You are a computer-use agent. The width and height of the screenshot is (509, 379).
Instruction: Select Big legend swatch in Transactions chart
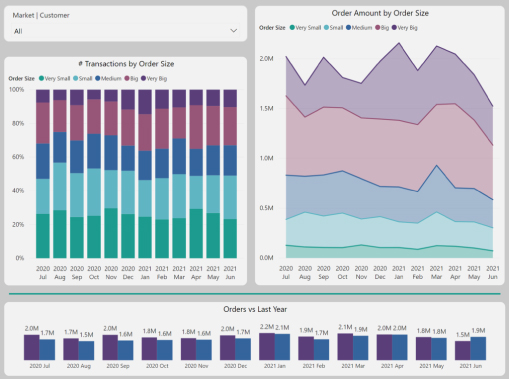127,78
